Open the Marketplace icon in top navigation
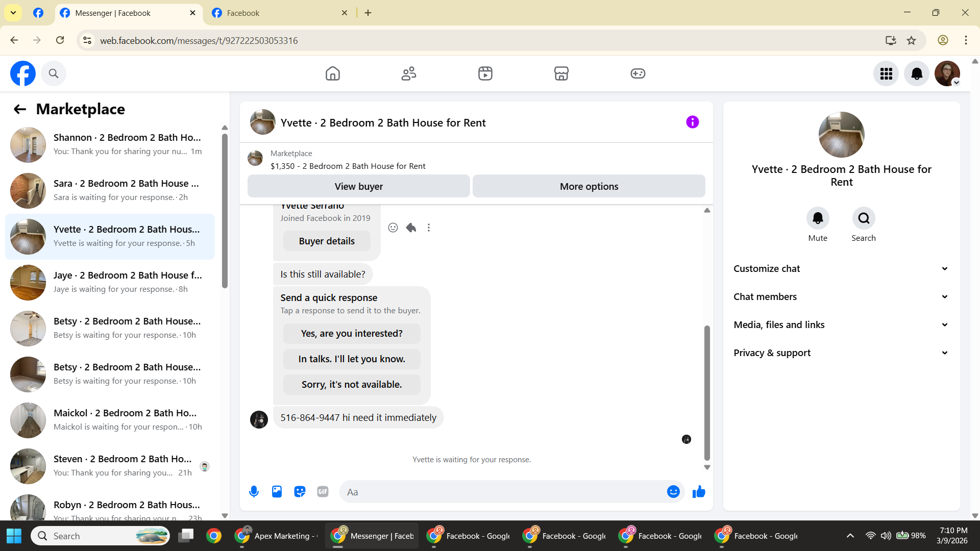 click(561, 73)
